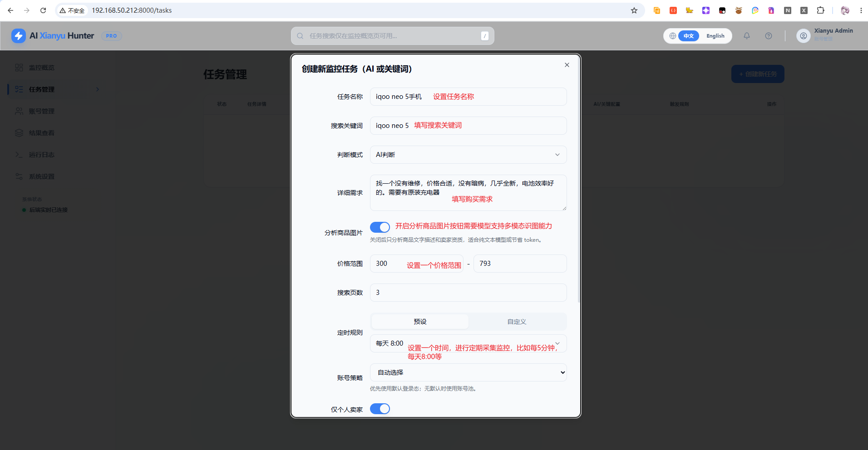This screenshot has height=450, width=868.
Task: Click the user avatar icon beside Xianyu Admin
Action: tap(804, 36)
